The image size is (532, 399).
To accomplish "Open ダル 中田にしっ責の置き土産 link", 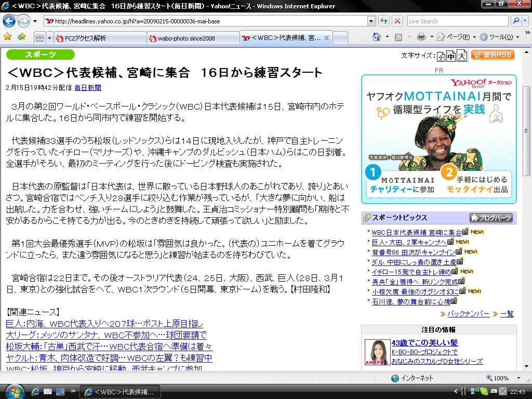I will 414,262.
